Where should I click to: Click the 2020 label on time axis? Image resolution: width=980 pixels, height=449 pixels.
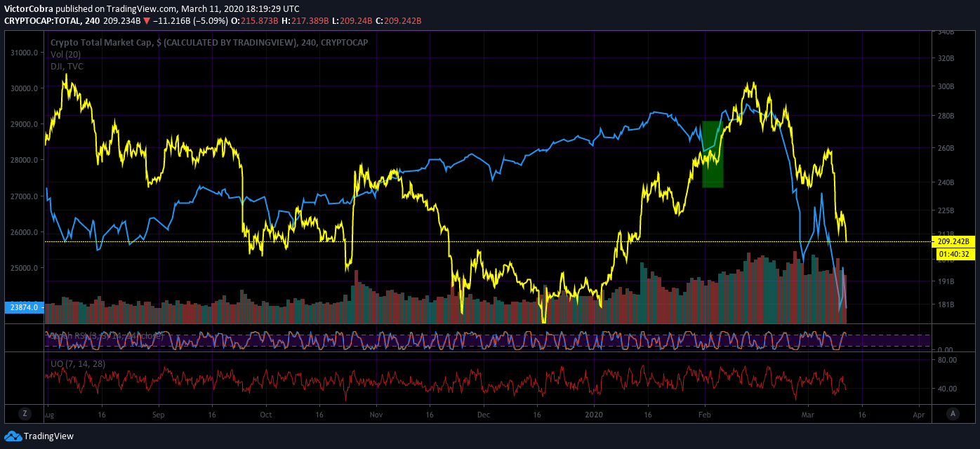click(x=595, y=415)
